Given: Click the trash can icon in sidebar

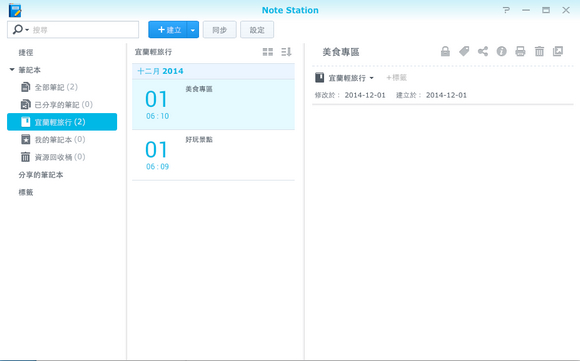Looking at the screenshot, I should point(25,157).
